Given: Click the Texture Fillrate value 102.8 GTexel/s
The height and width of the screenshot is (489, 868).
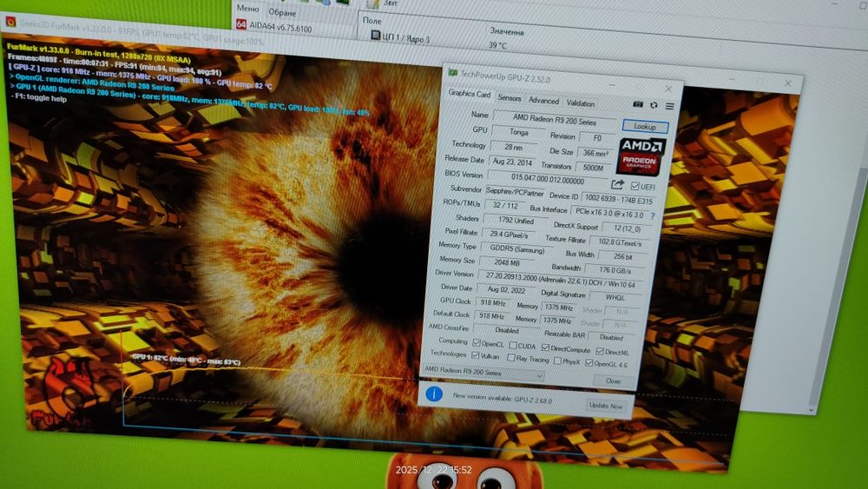Looking at the screenshot, I should click(620, 242).
